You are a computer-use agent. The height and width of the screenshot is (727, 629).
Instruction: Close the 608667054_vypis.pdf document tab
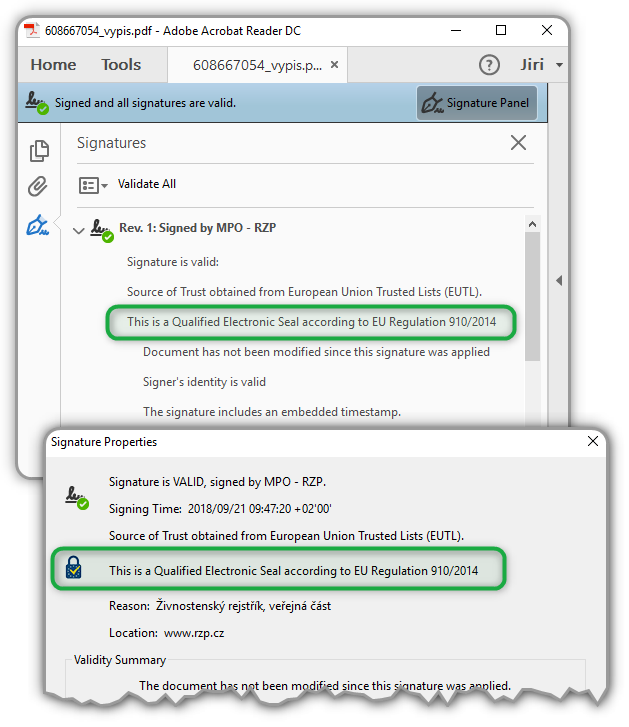[x=335, y=65]
